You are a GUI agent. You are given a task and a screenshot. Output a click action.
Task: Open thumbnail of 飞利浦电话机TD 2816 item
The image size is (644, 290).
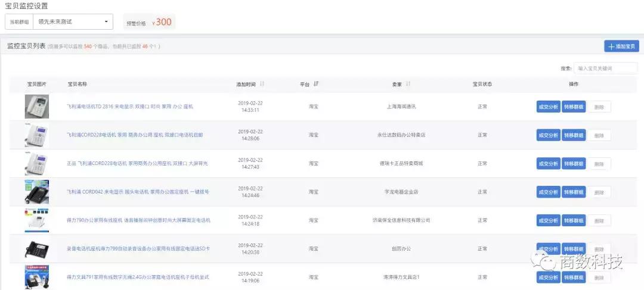click(36, 107)
